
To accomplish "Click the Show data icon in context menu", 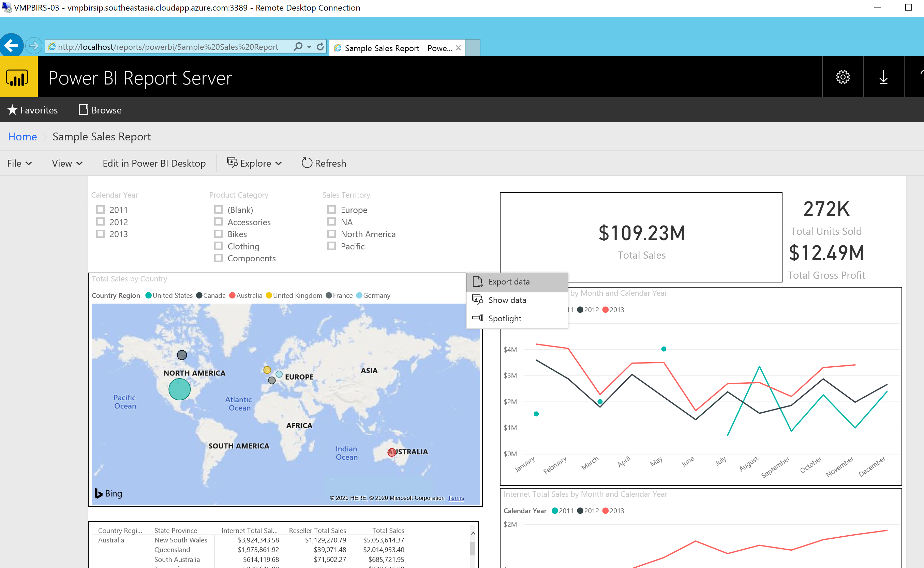I will pyautogui.click(x=477, y=300).
